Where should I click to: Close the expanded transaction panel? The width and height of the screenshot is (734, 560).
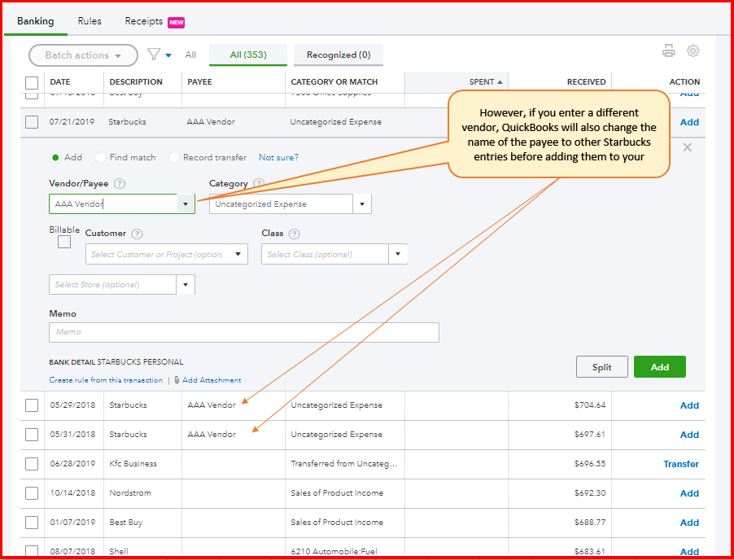687,147
